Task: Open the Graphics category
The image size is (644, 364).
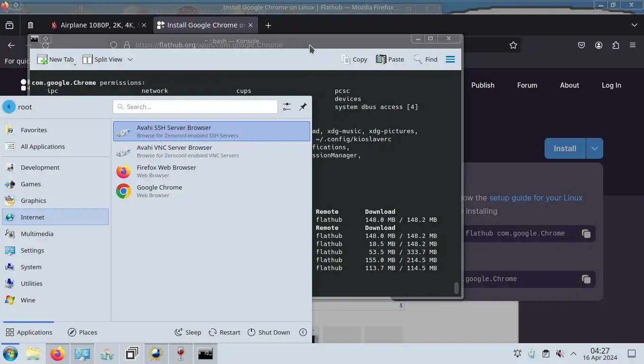Action: [x=55, y=200]
